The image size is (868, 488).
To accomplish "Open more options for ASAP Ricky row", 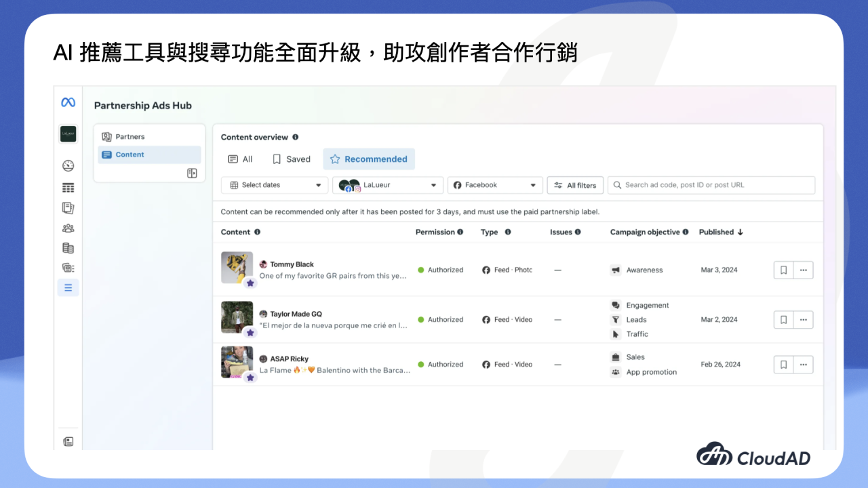I will pyautogui.click(x=803, y=365).
